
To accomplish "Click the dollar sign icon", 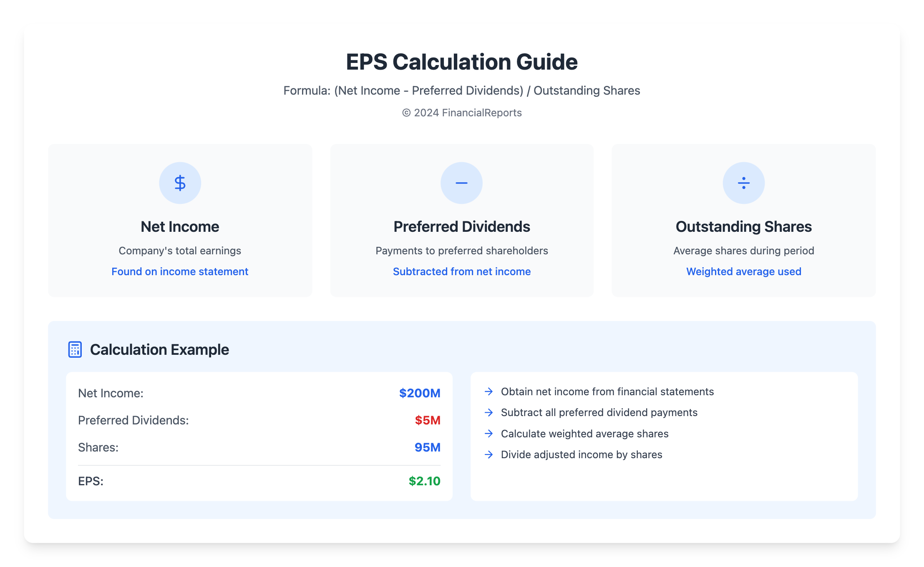I will tap(180, 183).
